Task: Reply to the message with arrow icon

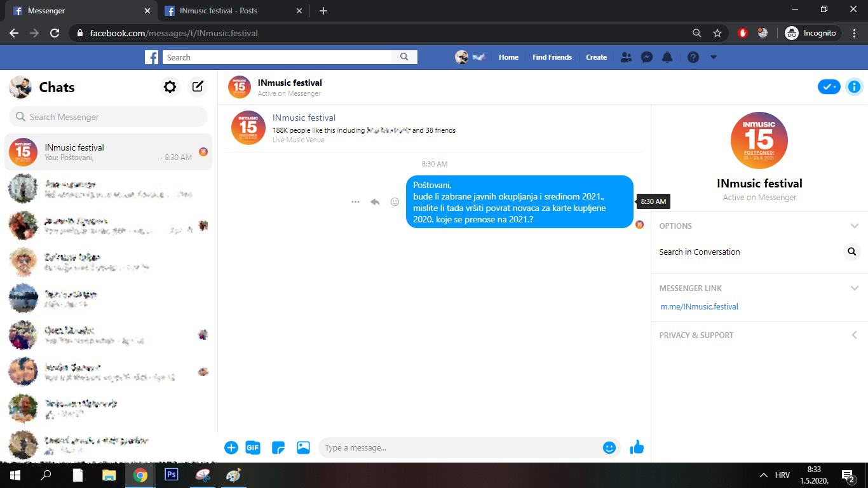Action: [375, 202]
